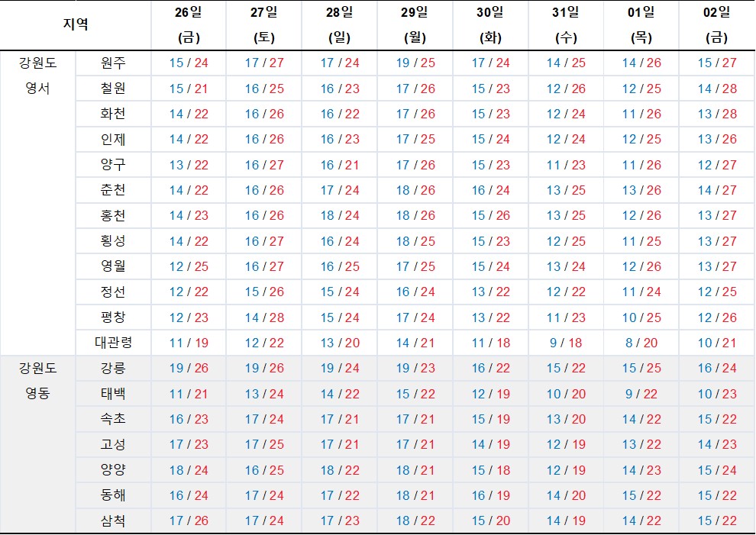Click 동해 temperature 16 / 24 on 26일
This screenshot has width=756, height=535.
click(x=189, y=495)
